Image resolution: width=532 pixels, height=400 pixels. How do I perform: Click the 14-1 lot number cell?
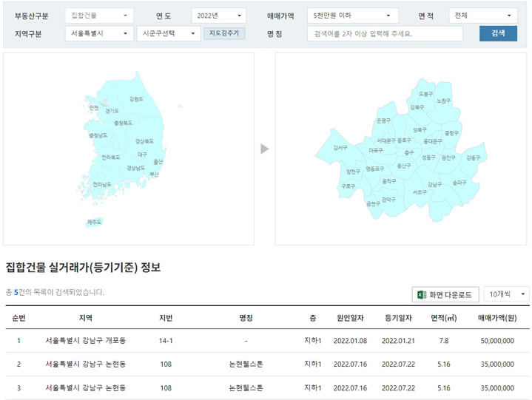coord(166,341)
